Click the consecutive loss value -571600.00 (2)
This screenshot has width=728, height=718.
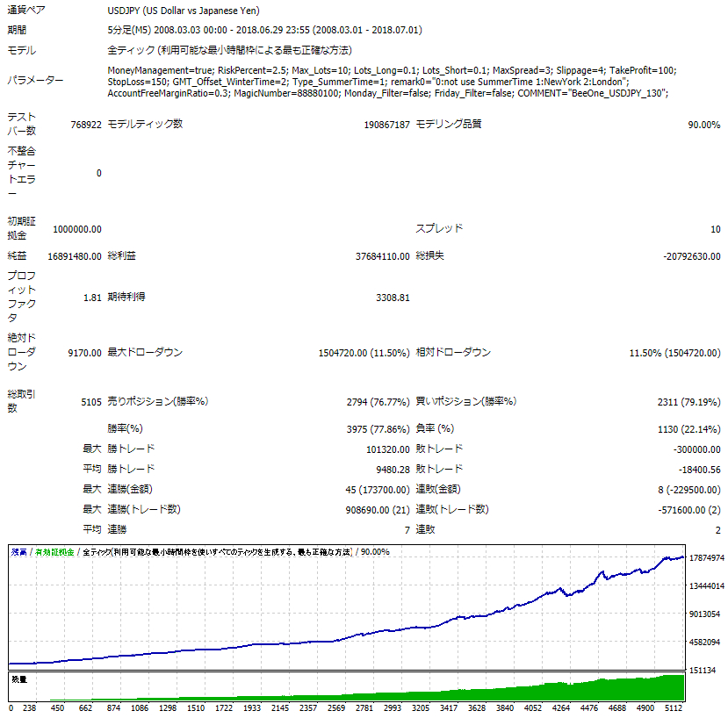689,510
